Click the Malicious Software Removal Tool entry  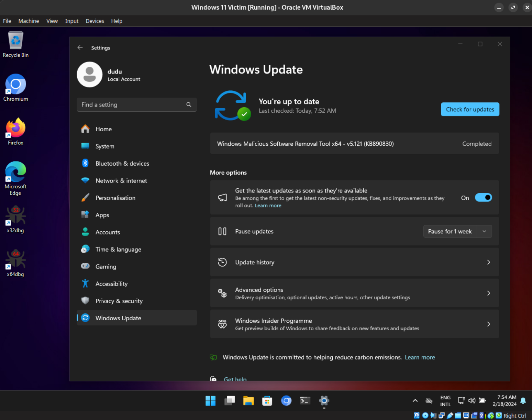point(354,144)
